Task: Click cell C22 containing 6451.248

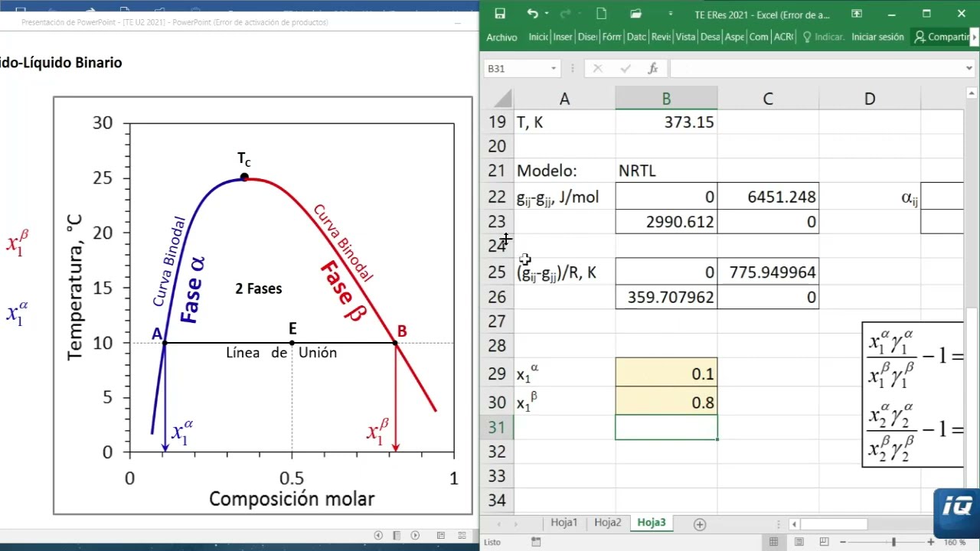Action: pyautogui.click(x=768, y=197)
